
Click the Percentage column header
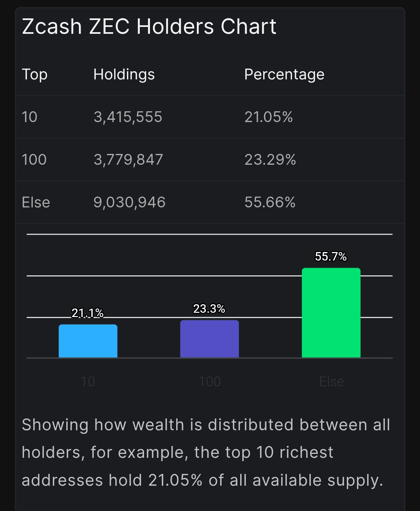tap(284, 74)
